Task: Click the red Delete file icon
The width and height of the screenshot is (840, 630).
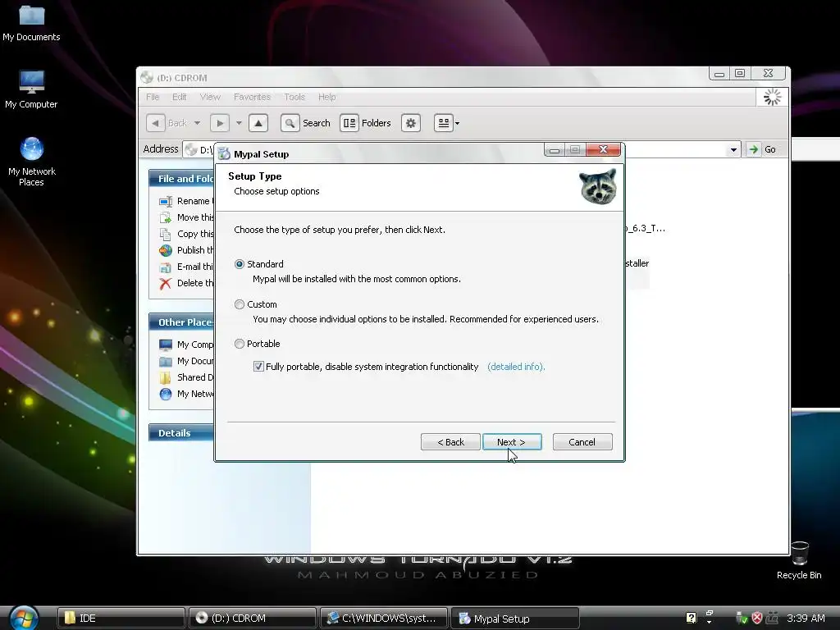Action: pyautogui.click(x=166, y=283)
